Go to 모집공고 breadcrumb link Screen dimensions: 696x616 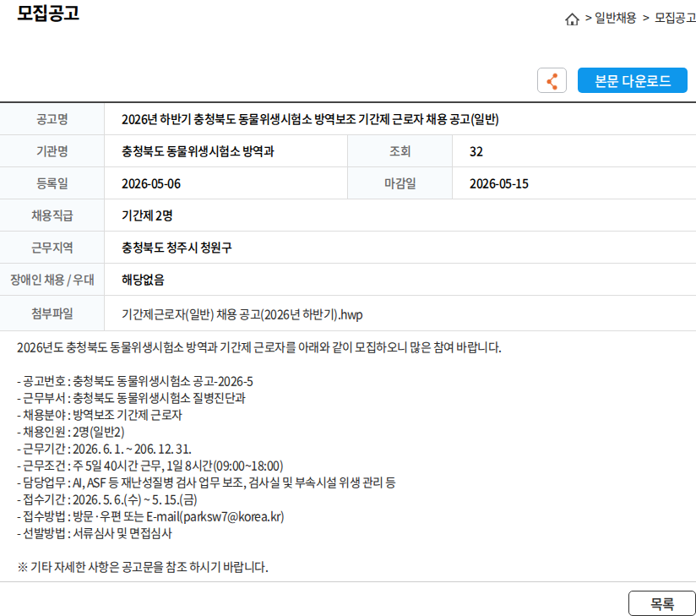tap(675, 19)
